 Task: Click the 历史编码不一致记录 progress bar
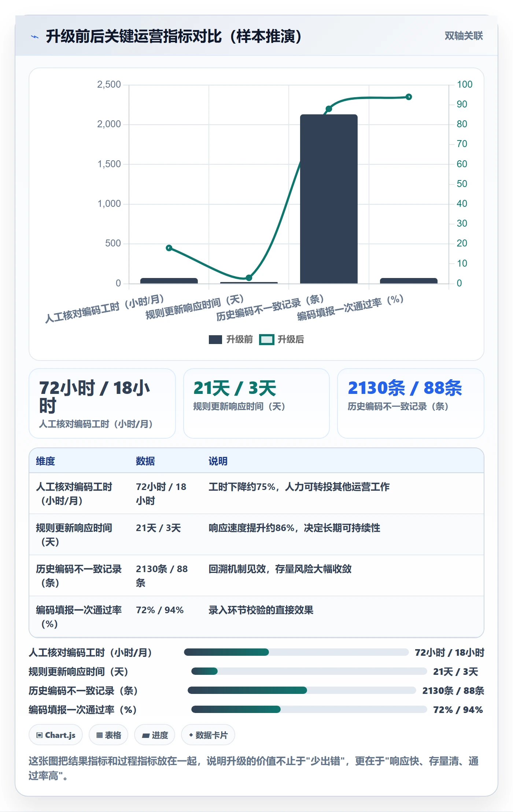coord(302,690)
